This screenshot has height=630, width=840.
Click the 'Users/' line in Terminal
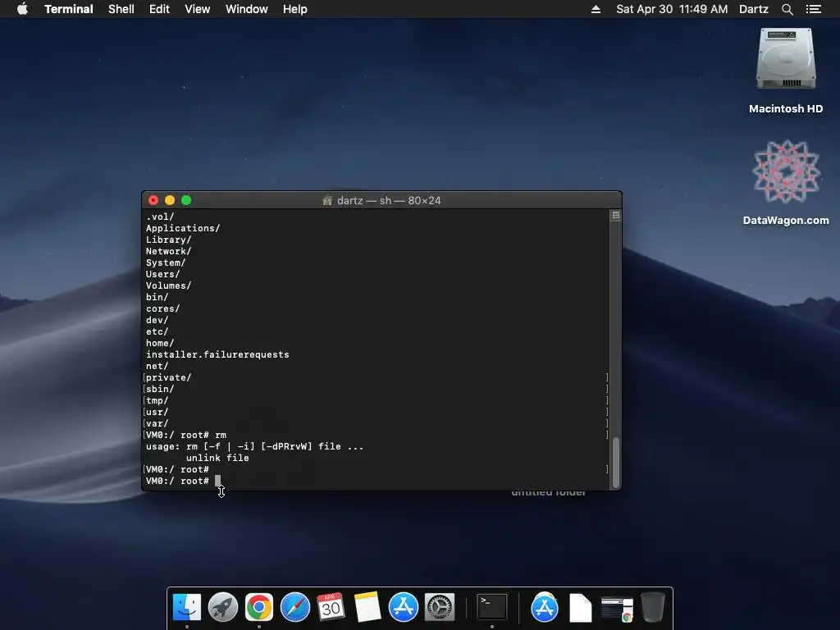pyautogui.click(x=163, y=274)
